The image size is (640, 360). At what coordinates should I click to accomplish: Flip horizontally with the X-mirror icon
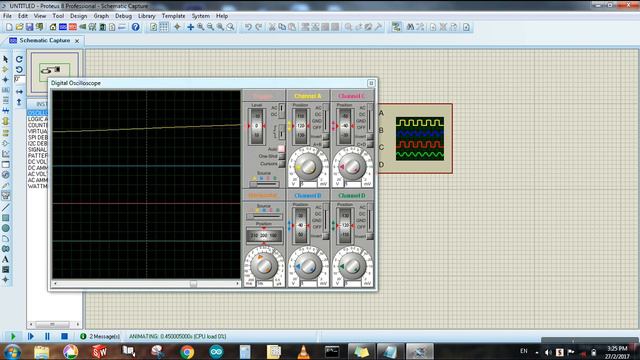(19, 92)
